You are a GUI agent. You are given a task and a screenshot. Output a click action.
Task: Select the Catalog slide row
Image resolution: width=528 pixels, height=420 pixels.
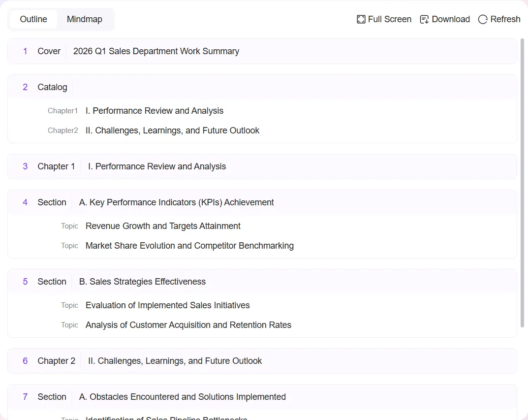click(52, 87)
